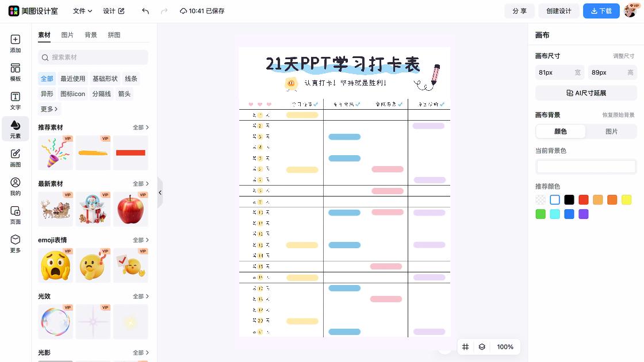Click 恢复原始背景 link
The image size is (644, 362).
(618, 115)
